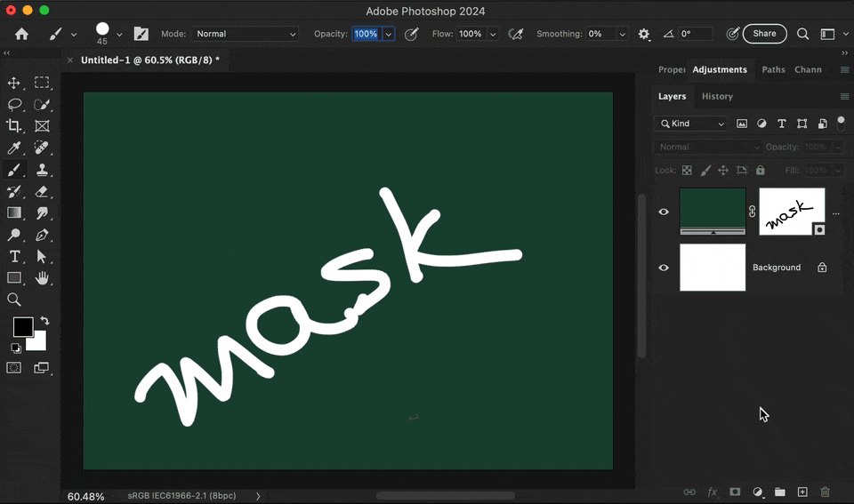Click the black foreground color swatch
This screenshot has width=854, height=504.
(23, 326)
